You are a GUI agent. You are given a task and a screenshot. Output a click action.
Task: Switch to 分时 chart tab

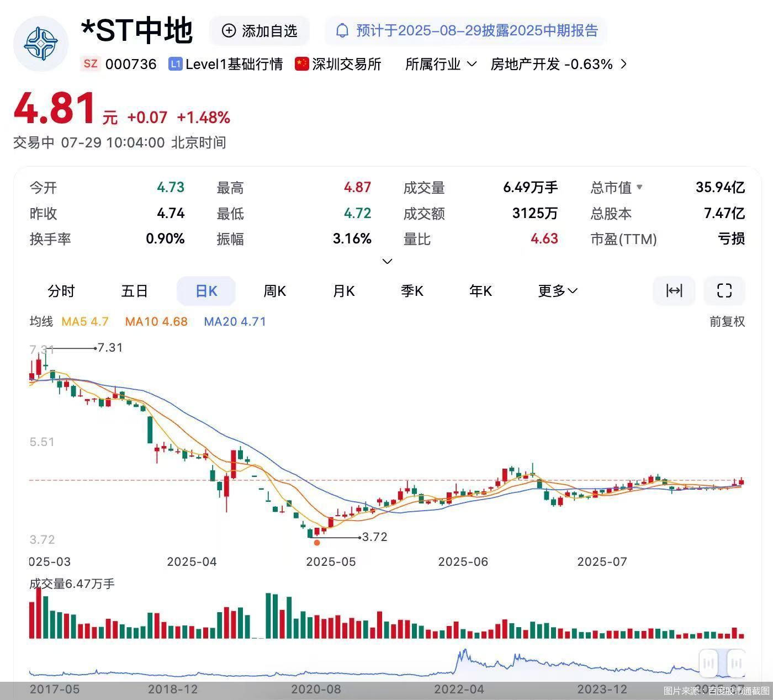(x=61, y=290)
